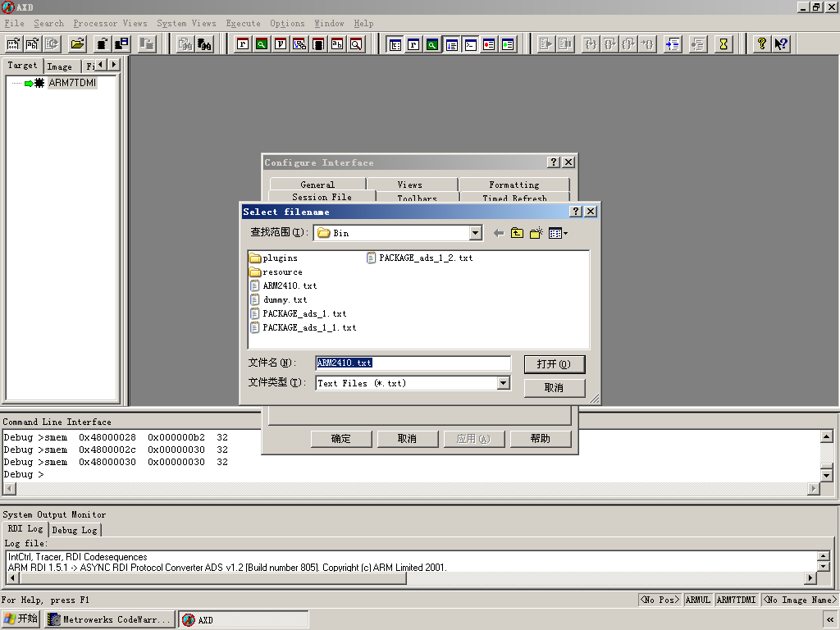This screenshot has width=840, height=630.
Task: Click the Create New Folder icon
Action: coord(536,233)
